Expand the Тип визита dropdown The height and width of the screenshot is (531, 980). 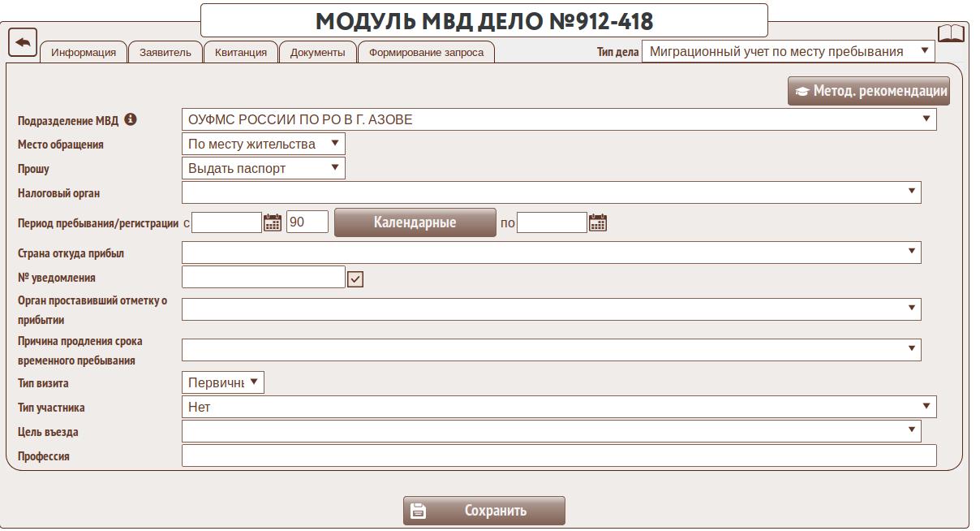223,383
